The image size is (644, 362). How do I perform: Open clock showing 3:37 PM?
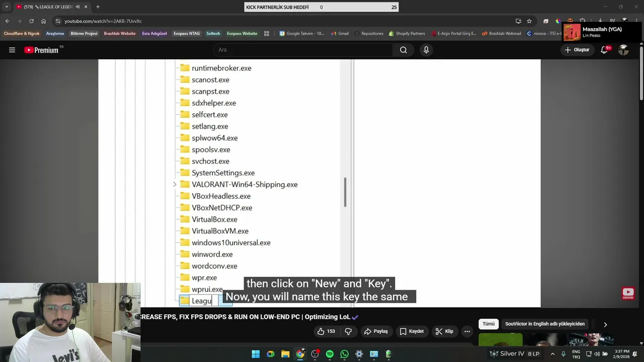[622, 354]
